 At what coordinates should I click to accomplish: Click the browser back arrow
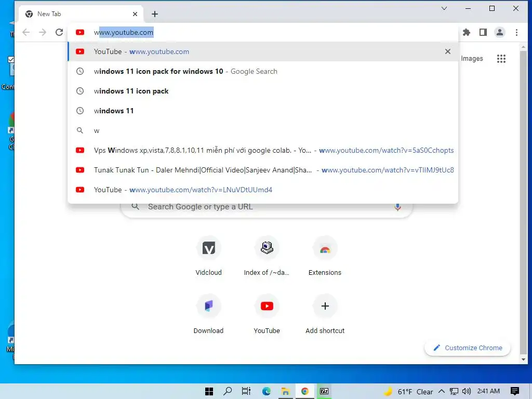26,32
